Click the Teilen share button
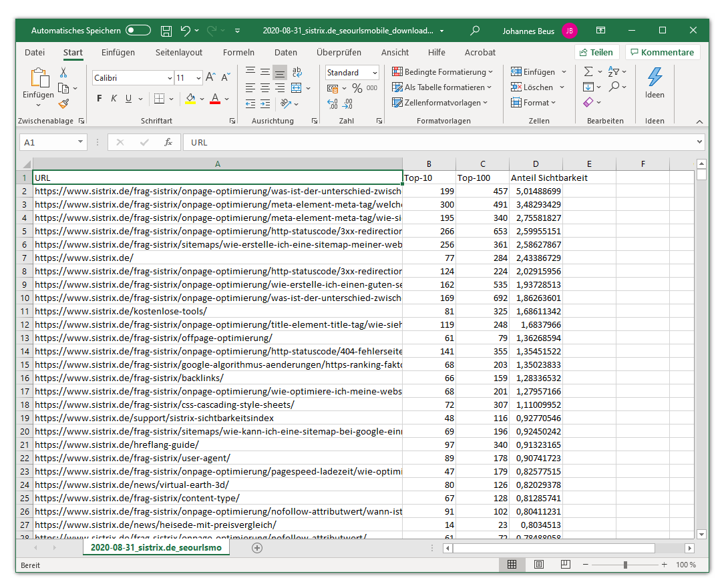The width and height of the screenshot is (728, 588). [x=596, y=52]
